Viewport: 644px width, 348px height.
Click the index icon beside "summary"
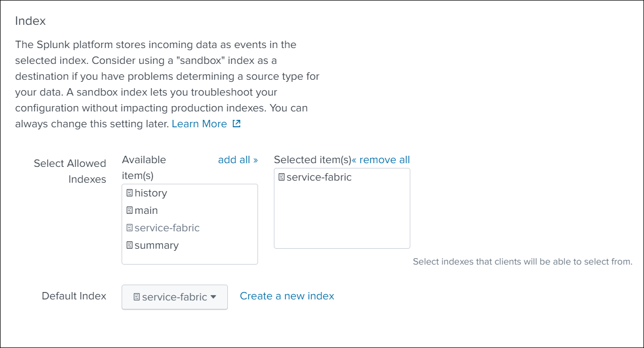[x=130, y=246]
